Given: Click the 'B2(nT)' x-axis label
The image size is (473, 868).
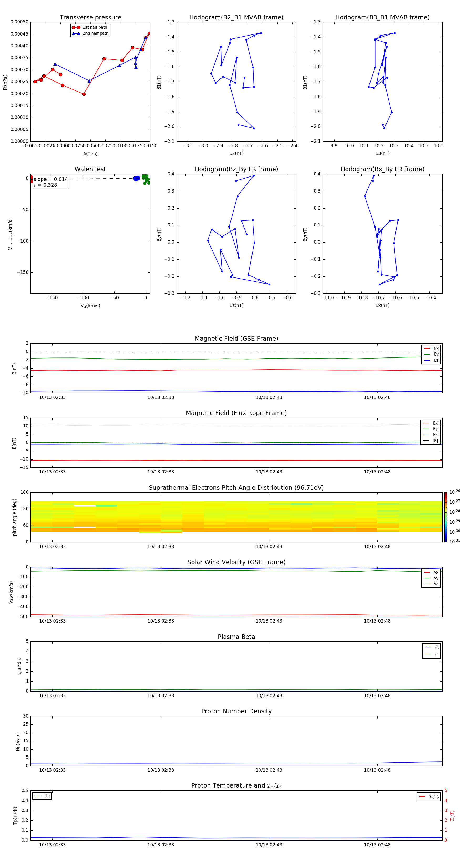Looking at the screenshot, I should tap(236, 153).
